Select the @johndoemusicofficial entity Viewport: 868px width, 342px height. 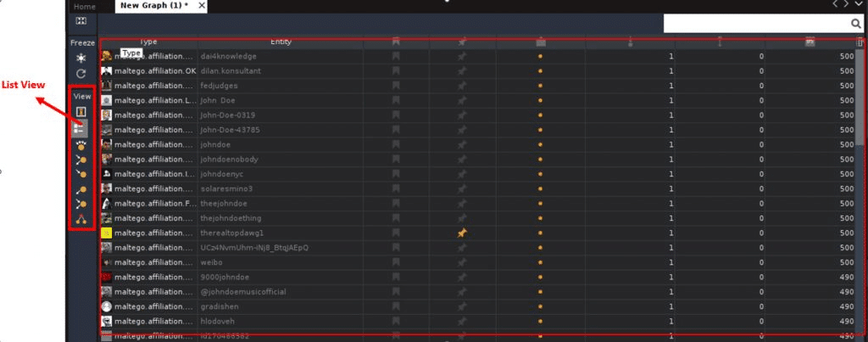tap(243, 292)
